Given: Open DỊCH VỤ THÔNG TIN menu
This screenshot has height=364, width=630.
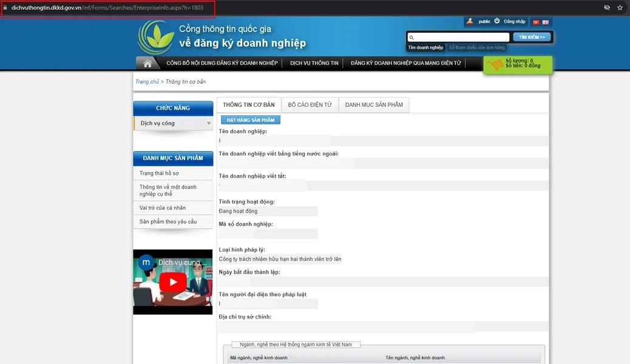Looking at the screenshot, I should click(314, 63).
